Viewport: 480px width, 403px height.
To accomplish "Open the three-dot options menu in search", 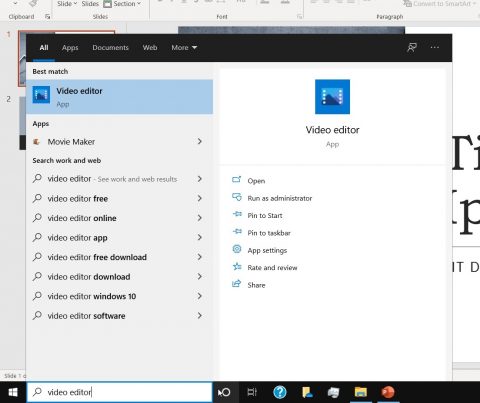I will pyautogui.click(x=435, y=48).
